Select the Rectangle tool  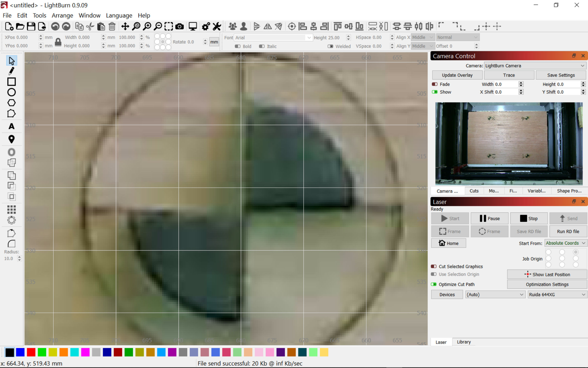pyautogui.click(x=11, y=81)
